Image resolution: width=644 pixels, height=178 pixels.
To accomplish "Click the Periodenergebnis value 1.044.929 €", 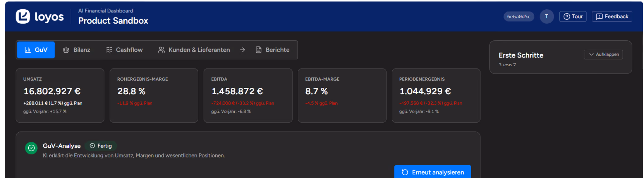I will 425,91.
